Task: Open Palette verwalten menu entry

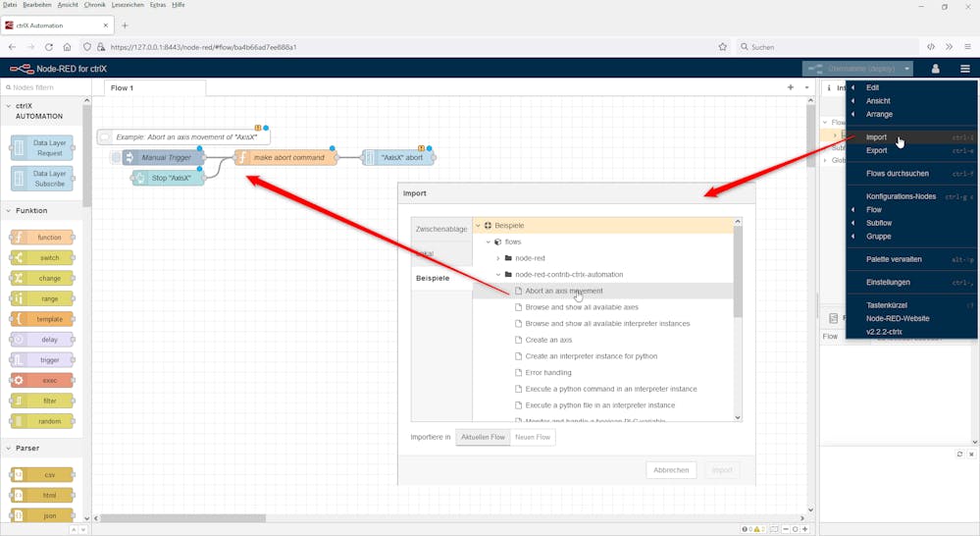Action: pos(912,259)
